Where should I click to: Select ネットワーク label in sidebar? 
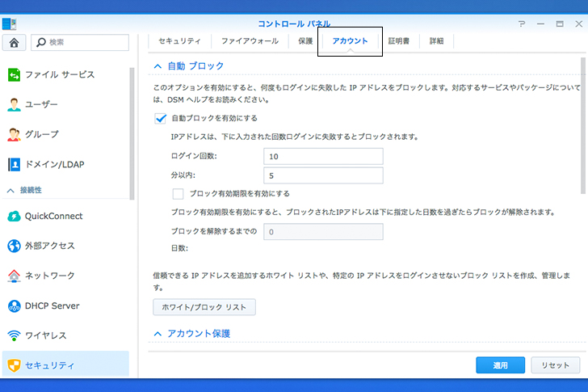(50, 276)
